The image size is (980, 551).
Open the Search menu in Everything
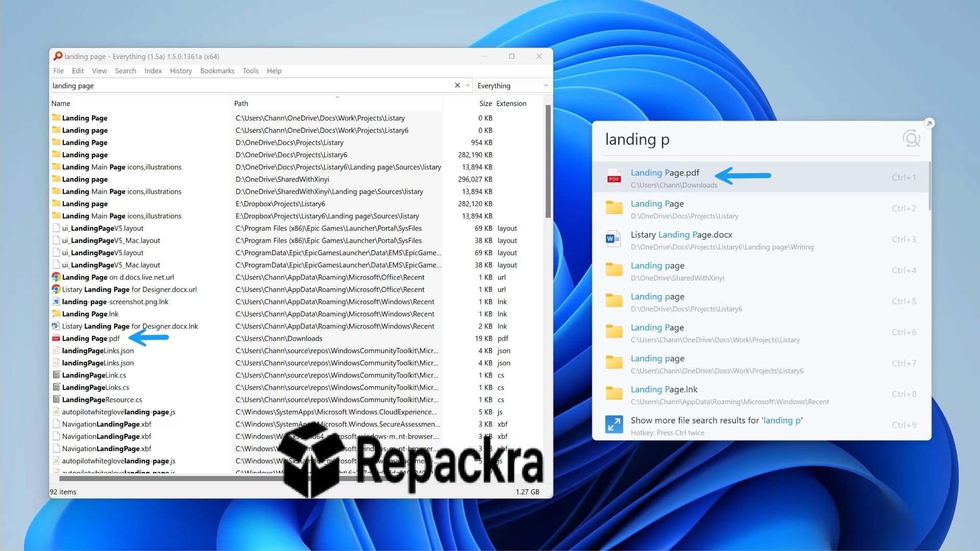(125, 71)
